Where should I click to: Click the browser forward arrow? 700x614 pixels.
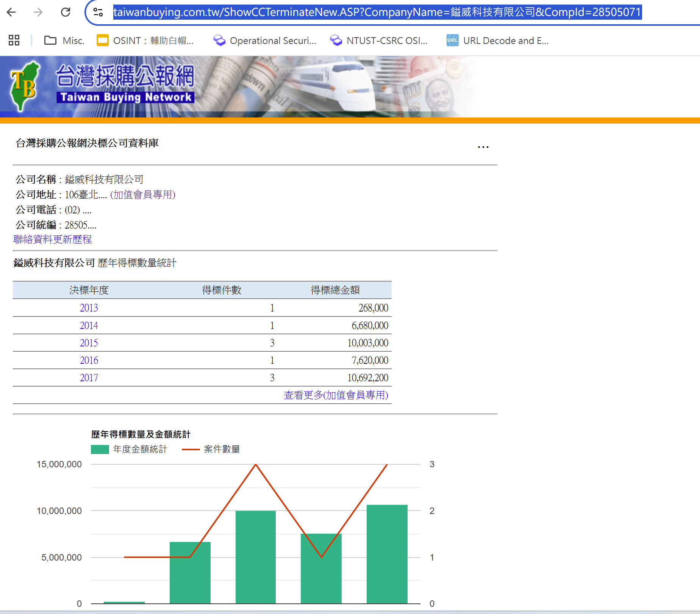coord(38,13)
